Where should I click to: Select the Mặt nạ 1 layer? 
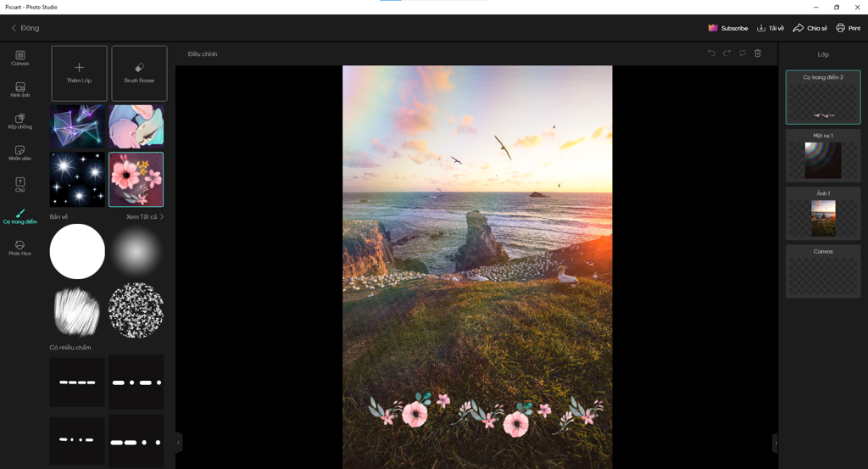[x=823, y=155]
